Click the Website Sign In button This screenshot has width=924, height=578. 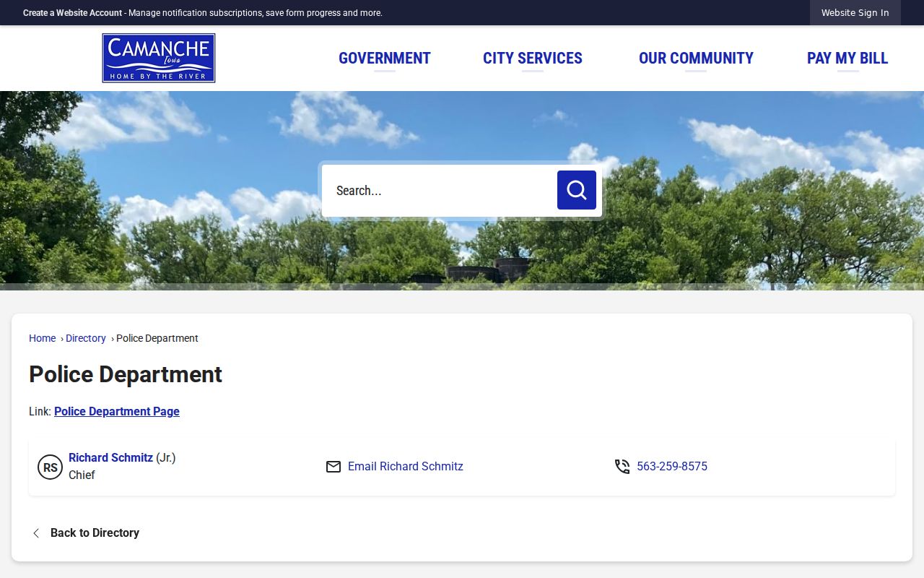click(x=855, y=13)
